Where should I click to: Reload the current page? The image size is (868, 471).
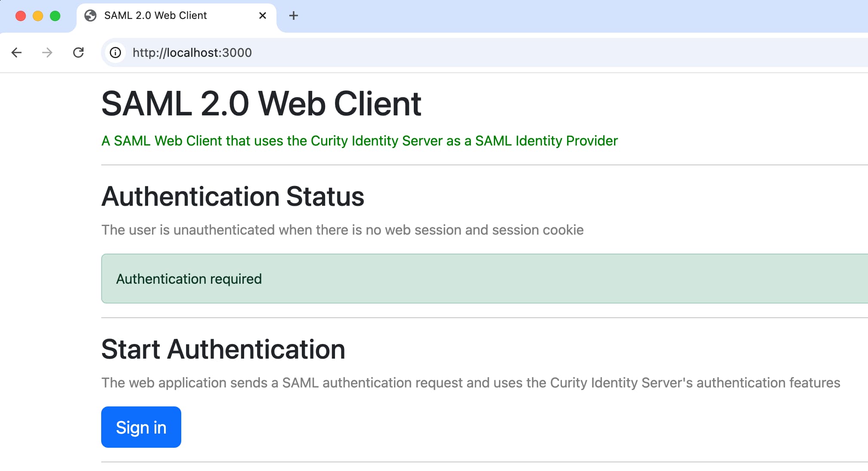(x=79, y=53)
